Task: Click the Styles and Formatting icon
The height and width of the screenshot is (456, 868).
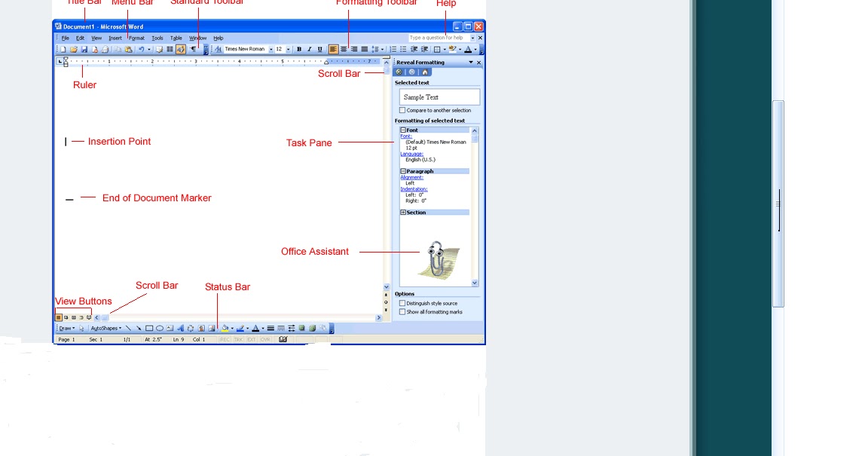Action: coord(218,49)
